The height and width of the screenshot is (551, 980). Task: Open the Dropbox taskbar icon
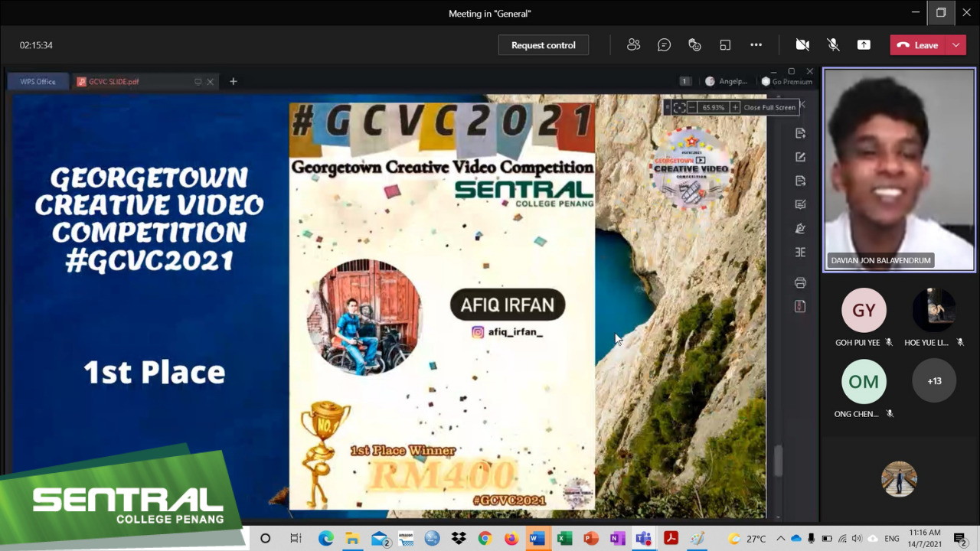click(x=459, y=539)
